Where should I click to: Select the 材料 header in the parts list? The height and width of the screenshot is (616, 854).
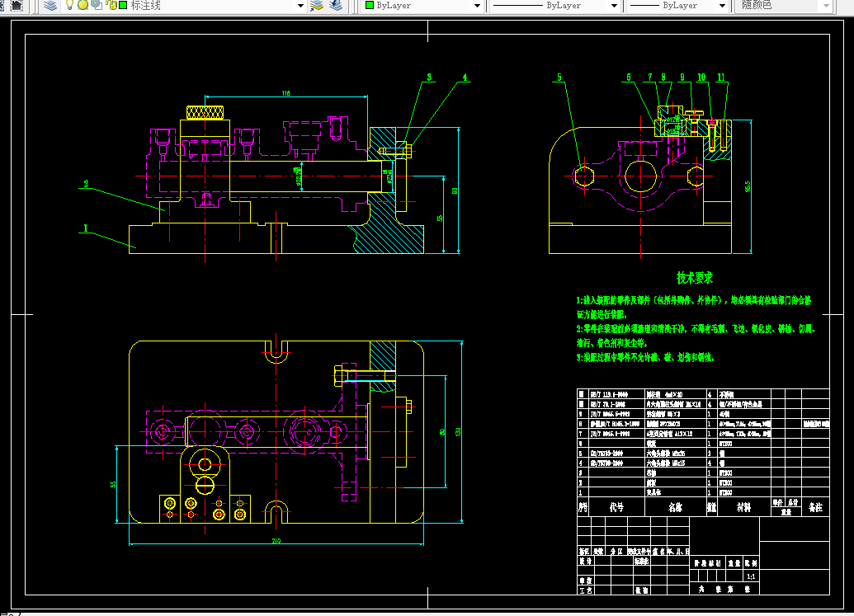click(x=743, y=507)
